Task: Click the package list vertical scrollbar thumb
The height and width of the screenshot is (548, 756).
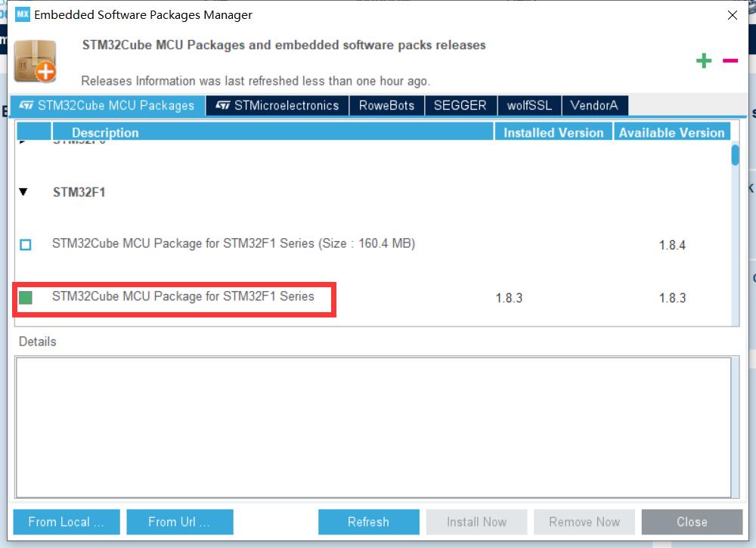Action: [735, 155]
